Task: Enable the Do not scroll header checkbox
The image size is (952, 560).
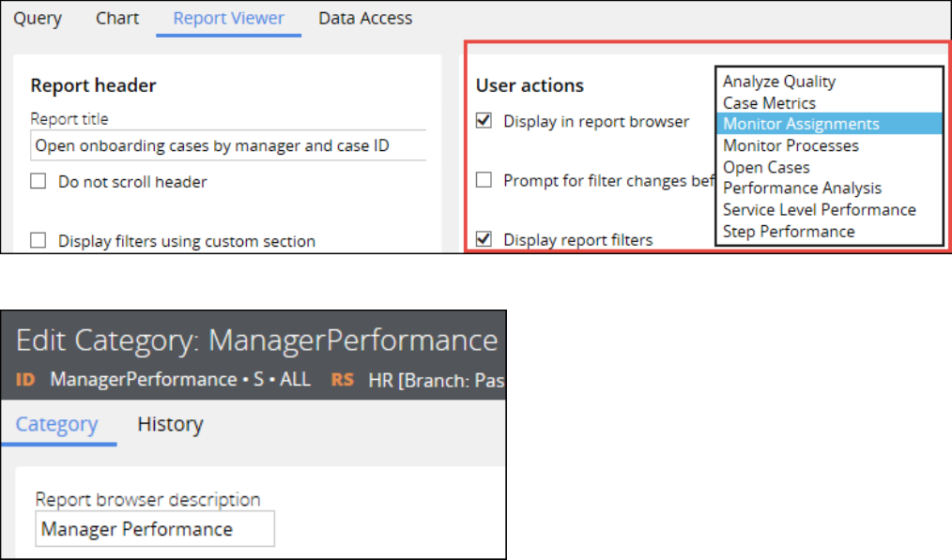Action: (38, 182)
